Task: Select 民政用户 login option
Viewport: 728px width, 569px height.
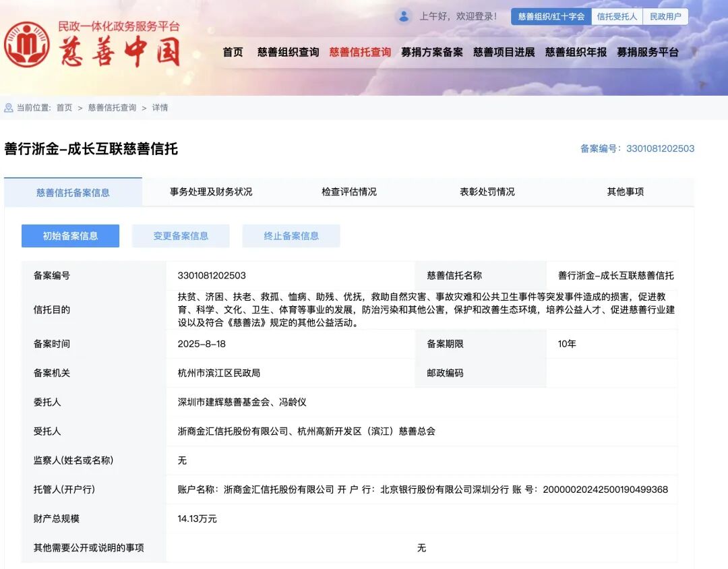Action: [665, 17]
